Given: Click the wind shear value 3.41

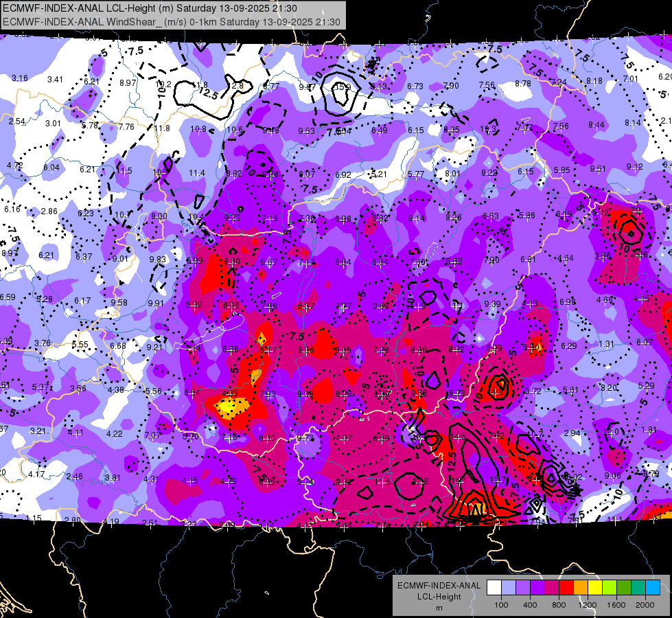Looking at the screenshot, I should [56, 80].
